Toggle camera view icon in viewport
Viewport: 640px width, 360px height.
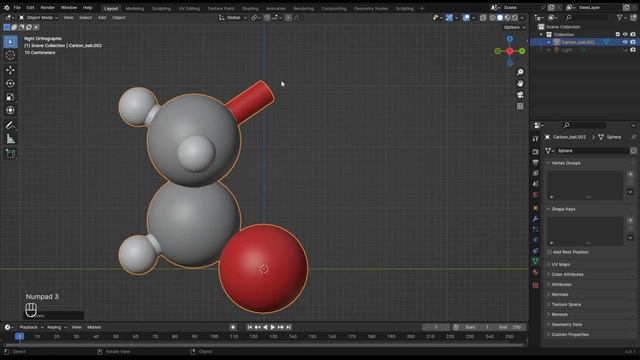coord(520,95)
